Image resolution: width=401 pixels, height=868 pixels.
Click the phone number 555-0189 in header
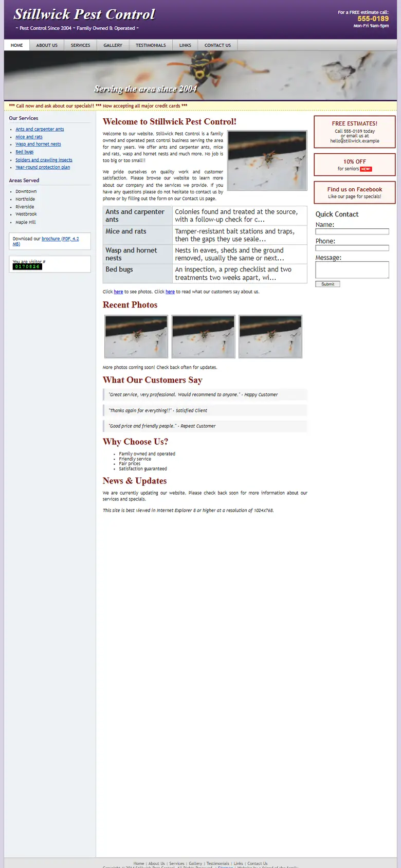373,19
